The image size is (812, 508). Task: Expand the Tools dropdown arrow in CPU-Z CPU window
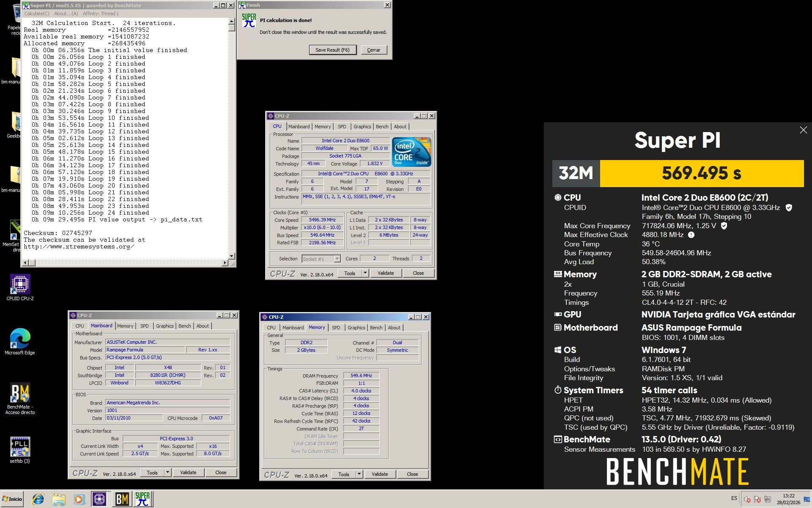click(x=365, y=273)
